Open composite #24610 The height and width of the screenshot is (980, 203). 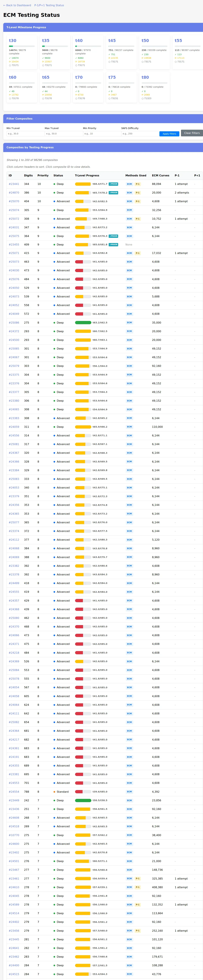[x=14, y=887]
